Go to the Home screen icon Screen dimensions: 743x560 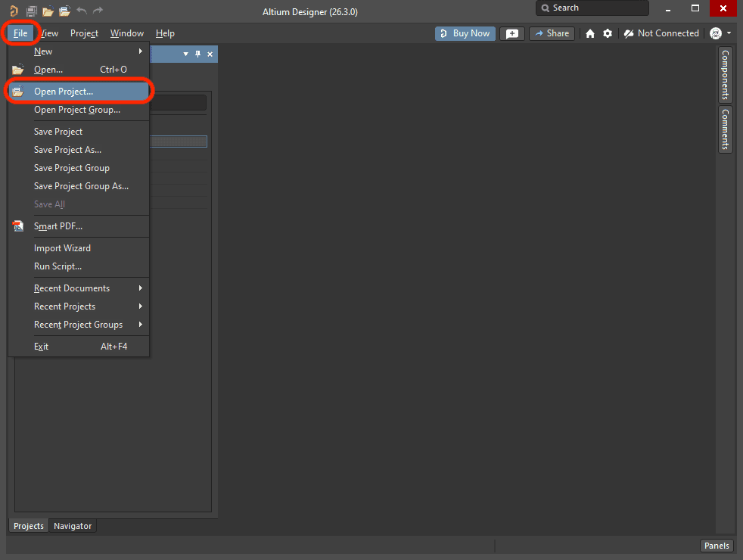pos(589,33)
